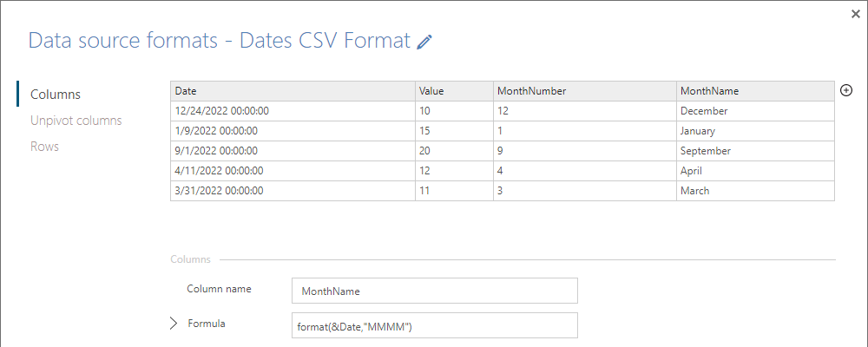Click the 3/31/2022 date cell
868x347 pixels.
(293, 190)
